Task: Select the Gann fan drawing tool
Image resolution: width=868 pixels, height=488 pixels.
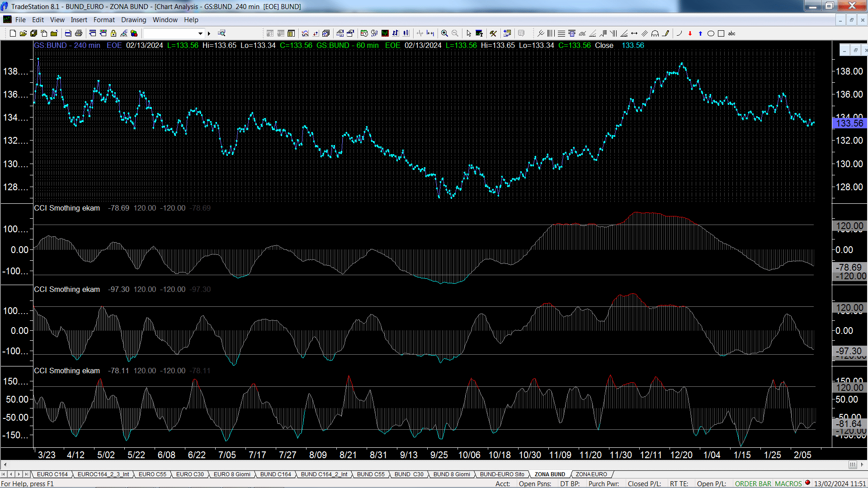Action: coord(624,33)
